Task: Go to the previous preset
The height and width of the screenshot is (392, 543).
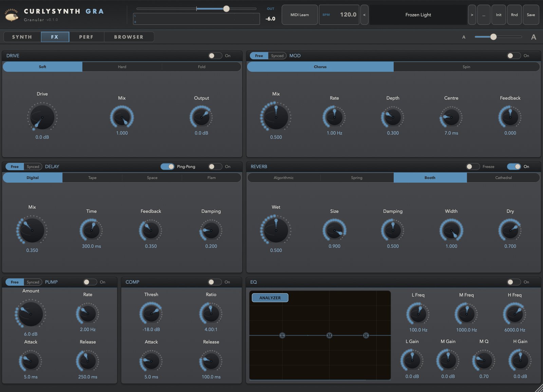Action: 364,15
